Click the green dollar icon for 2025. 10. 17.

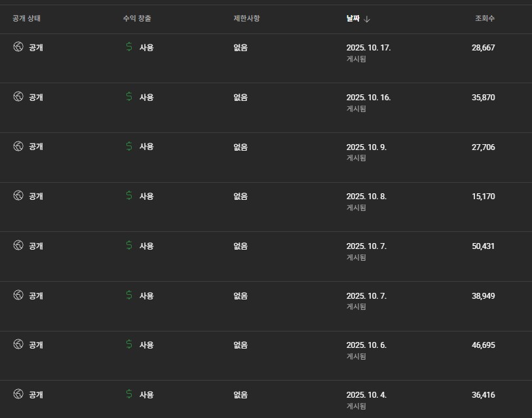(128, 47)
